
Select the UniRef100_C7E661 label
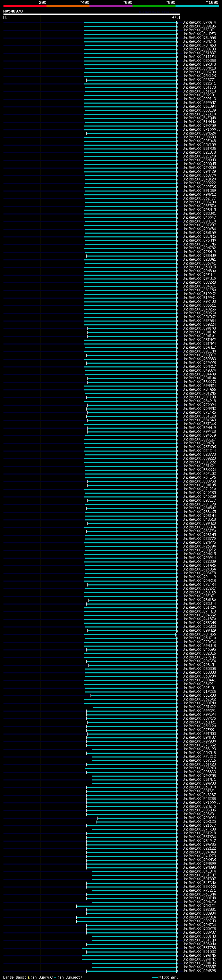199,730
